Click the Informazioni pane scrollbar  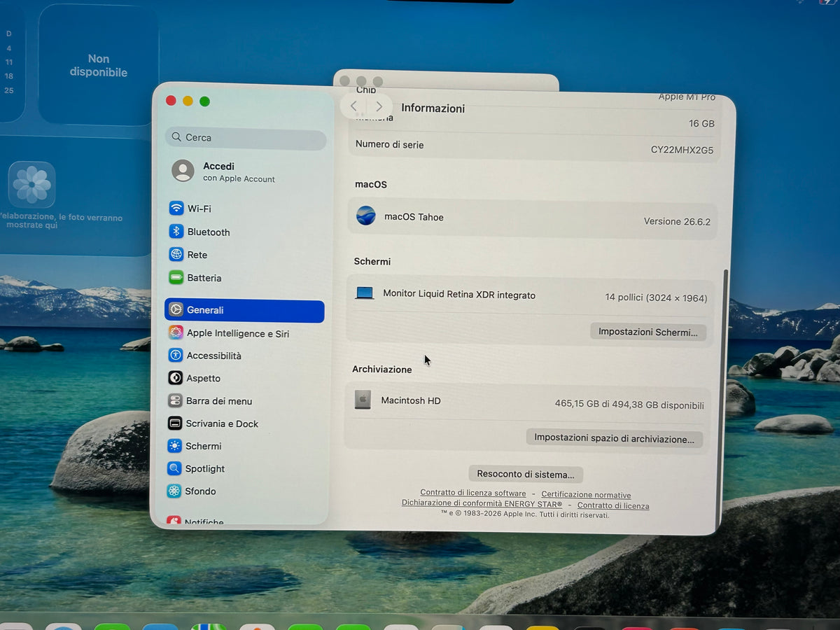pos(722,399)
